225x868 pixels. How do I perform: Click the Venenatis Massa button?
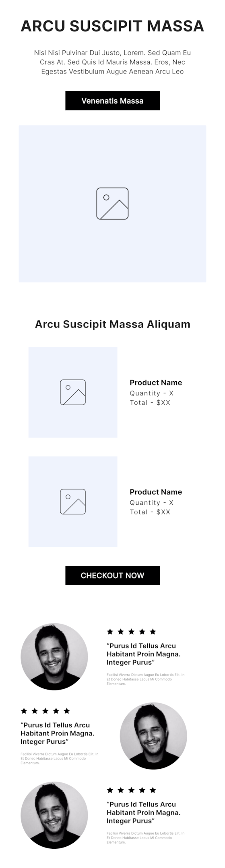pyautogui.click(x=112, y=100)
